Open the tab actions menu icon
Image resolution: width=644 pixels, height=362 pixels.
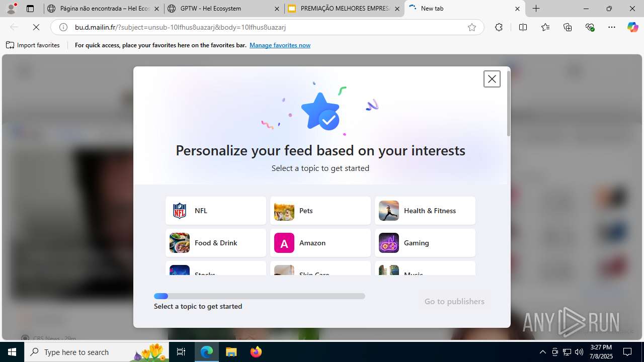30,9
